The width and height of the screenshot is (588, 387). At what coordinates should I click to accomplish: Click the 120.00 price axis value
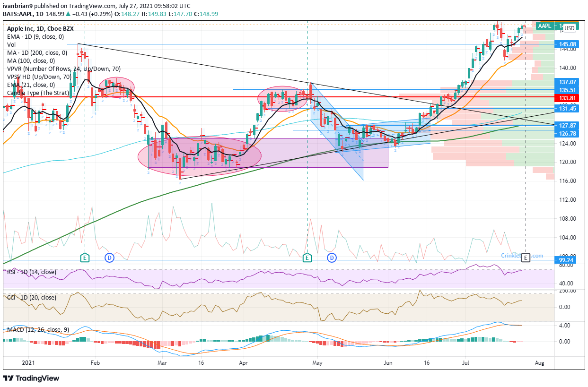tap(567, 162)
